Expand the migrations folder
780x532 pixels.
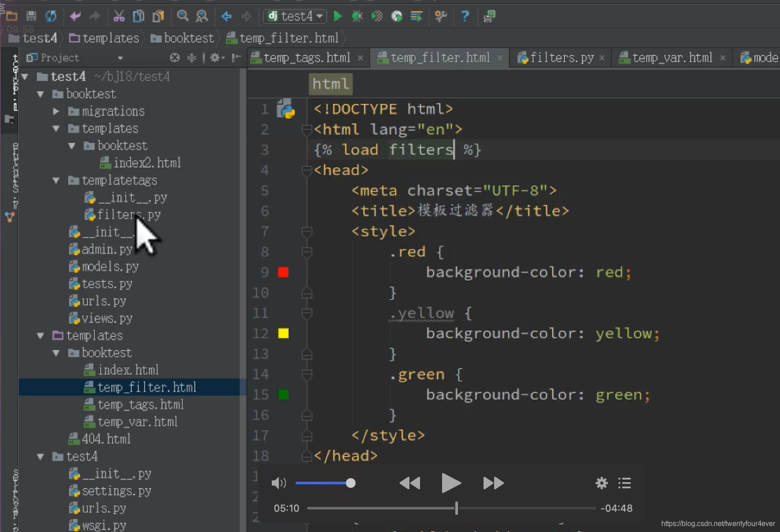point(56,111)
